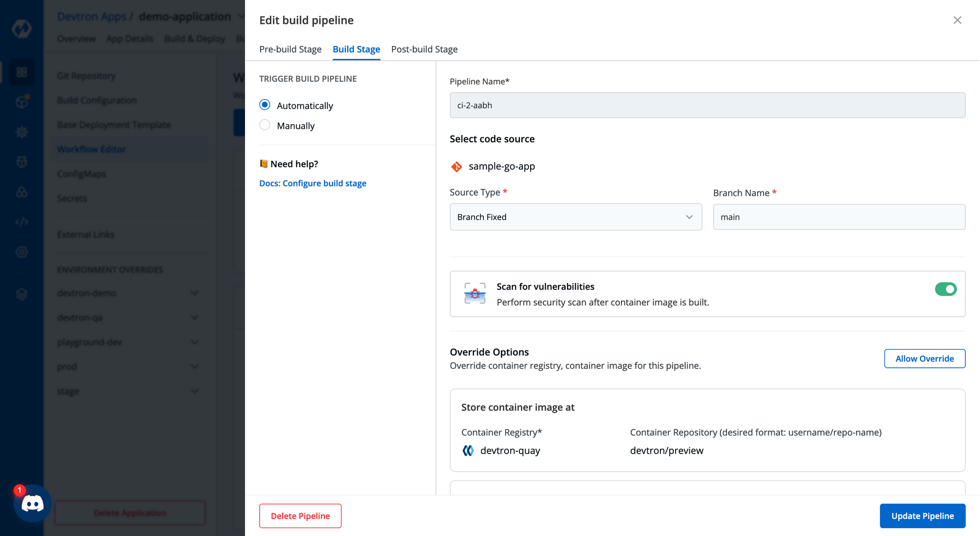The height and width of the screenshot is (536, 980).
Task: Switch to Pre-build Stage tab
Action: 291,50
